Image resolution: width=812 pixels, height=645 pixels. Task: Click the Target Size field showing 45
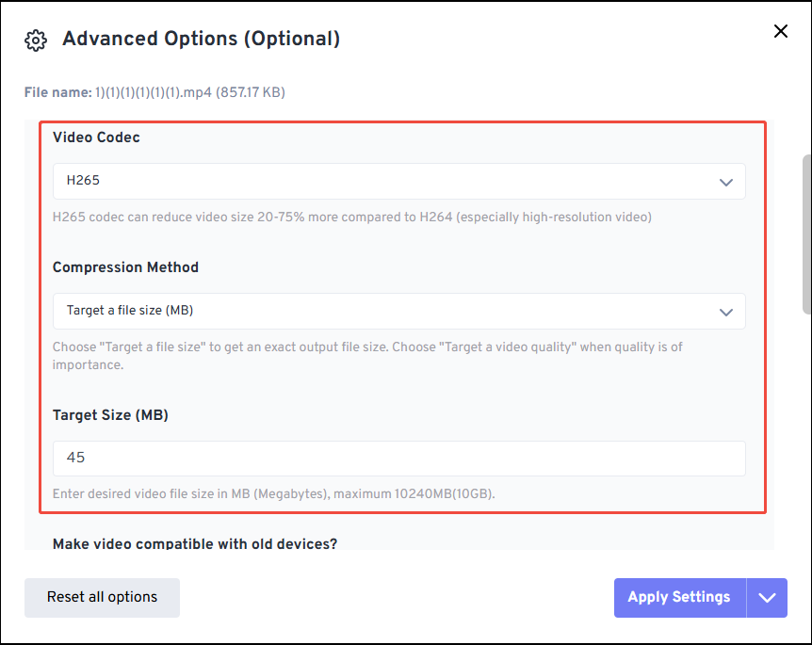tap(398, 459)
